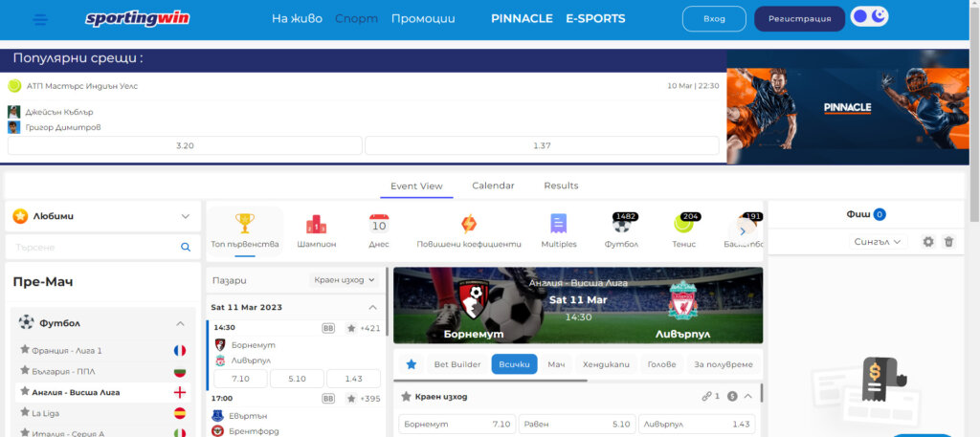Viewport: 980px width, 437px height.
Task: Favorite the 14:30 Борнемут match star
Action: [351, 328]
